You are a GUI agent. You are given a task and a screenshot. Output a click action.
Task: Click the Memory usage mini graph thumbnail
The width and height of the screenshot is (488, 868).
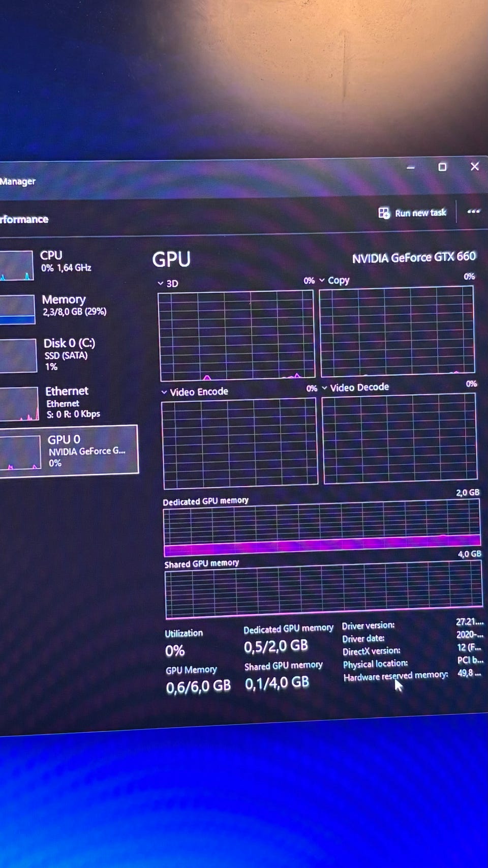[17, 309]
